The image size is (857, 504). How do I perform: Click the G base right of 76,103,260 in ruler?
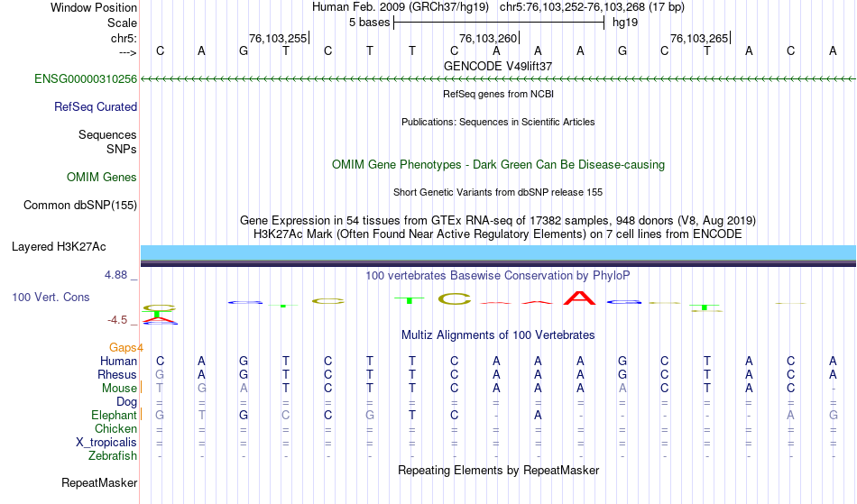click(x=622, y=51)
